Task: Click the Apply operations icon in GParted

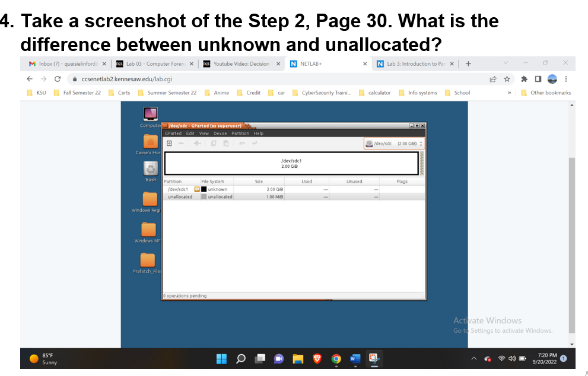Action: coord(255,143)
